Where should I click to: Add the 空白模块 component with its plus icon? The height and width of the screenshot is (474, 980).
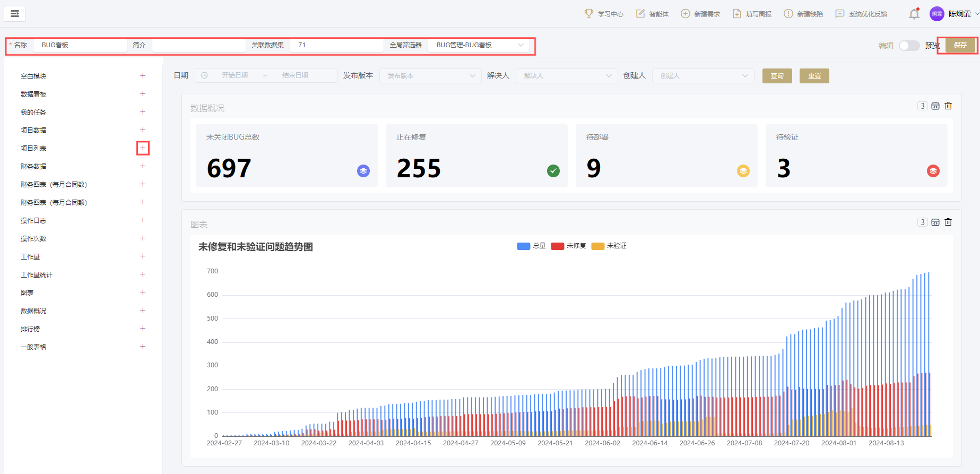coord(143,76)
